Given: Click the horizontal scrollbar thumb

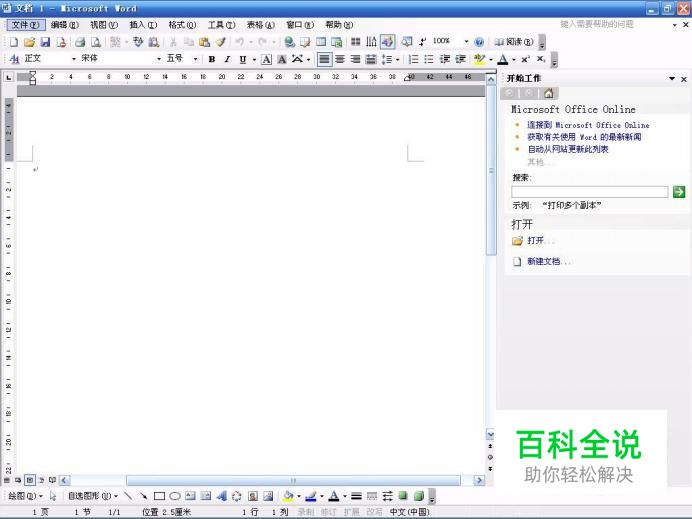Looking at the screenshot, I should coord(293,480).
